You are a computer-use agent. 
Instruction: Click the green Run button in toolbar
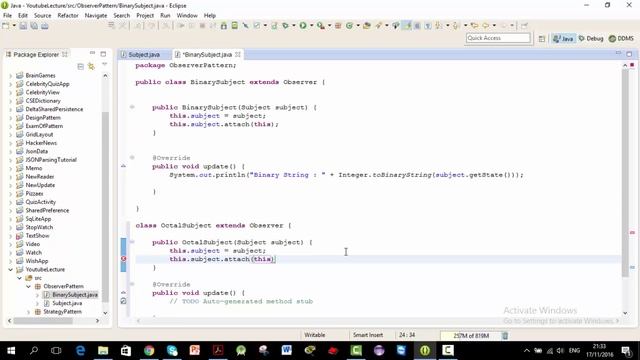(x=303, y=26)
